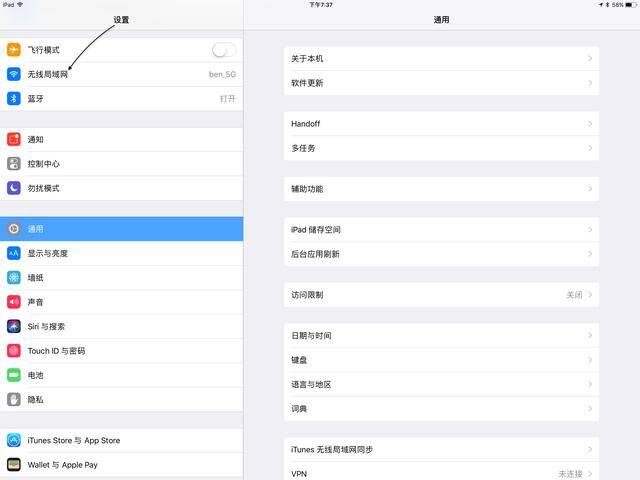Tap the 辅助功能 row label
Image resolution: width=640 pixels, height=480 pixels.
[307, 189]
